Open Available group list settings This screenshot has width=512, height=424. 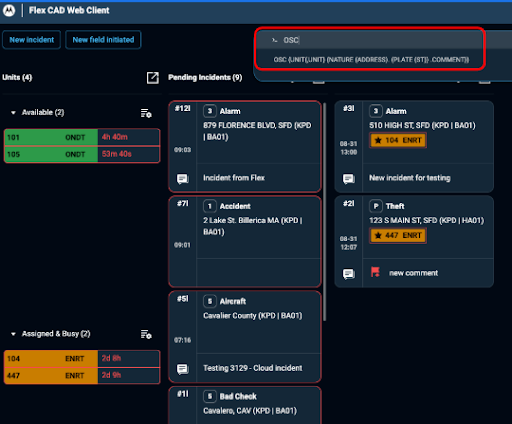coord(146,113)
